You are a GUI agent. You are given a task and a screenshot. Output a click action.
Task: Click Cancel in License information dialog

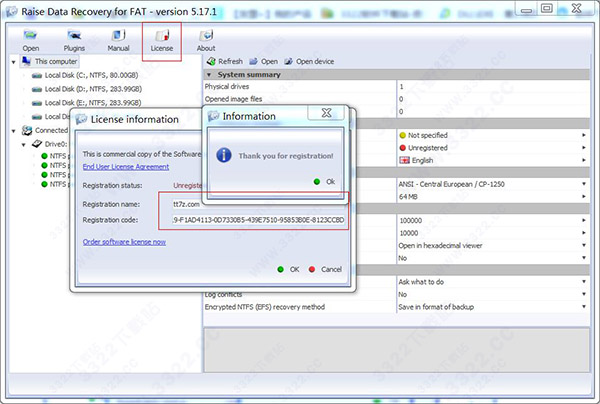[x=325, y=269]
